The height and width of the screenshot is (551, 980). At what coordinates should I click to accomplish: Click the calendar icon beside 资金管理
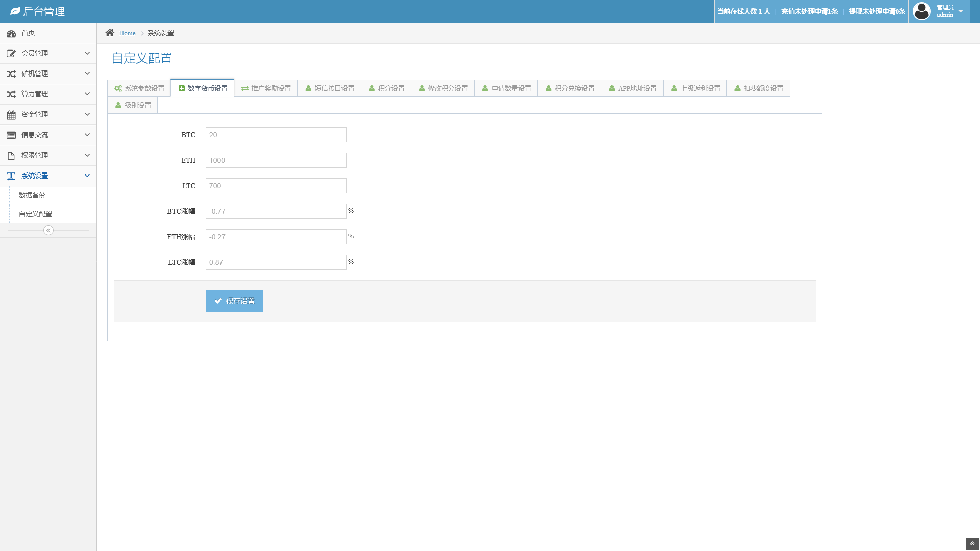(x=11, y=115)
